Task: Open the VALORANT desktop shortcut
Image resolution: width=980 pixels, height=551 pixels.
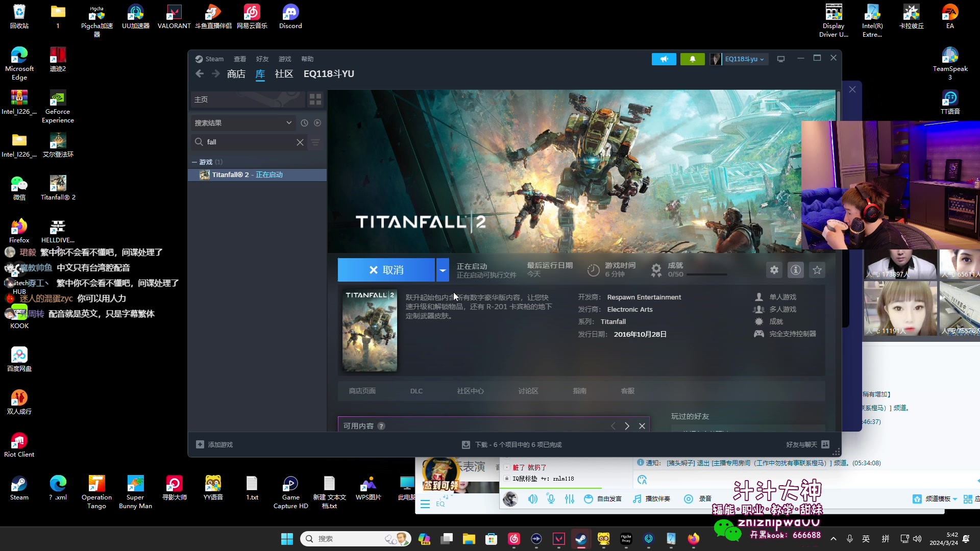Action: [174, 17]
